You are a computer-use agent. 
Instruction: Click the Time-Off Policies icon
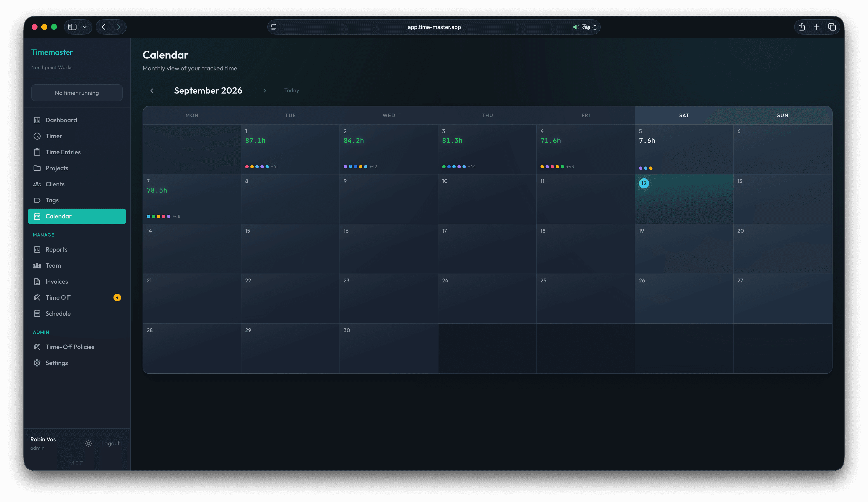coord(37,347)
